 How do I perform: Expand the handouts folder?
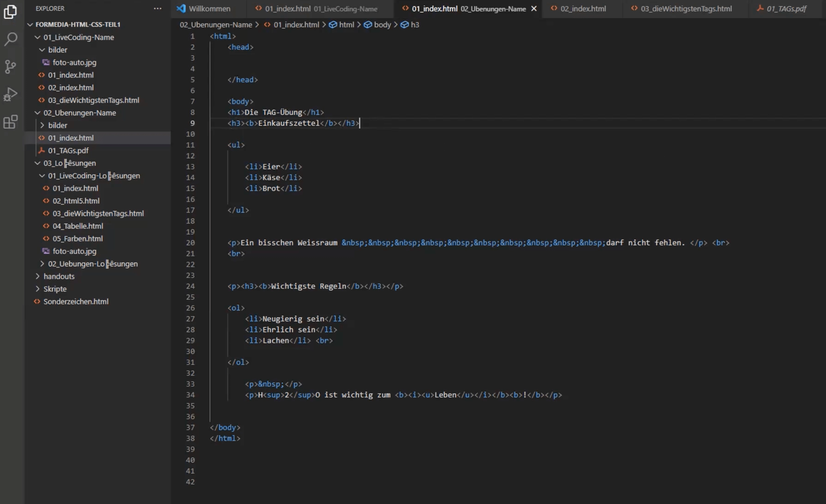click(x=59, y=276)
